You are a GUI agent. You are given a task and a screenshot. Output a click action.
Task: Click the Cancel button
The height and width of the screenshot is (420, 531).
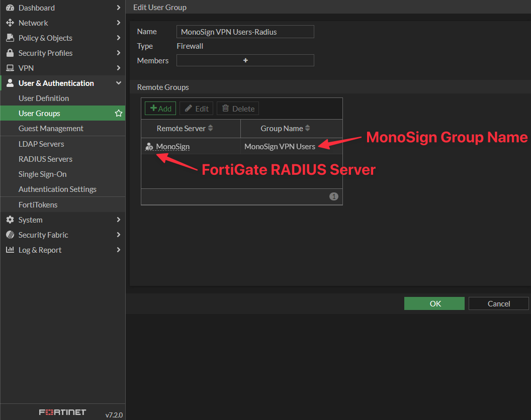(x=498, y=303)
